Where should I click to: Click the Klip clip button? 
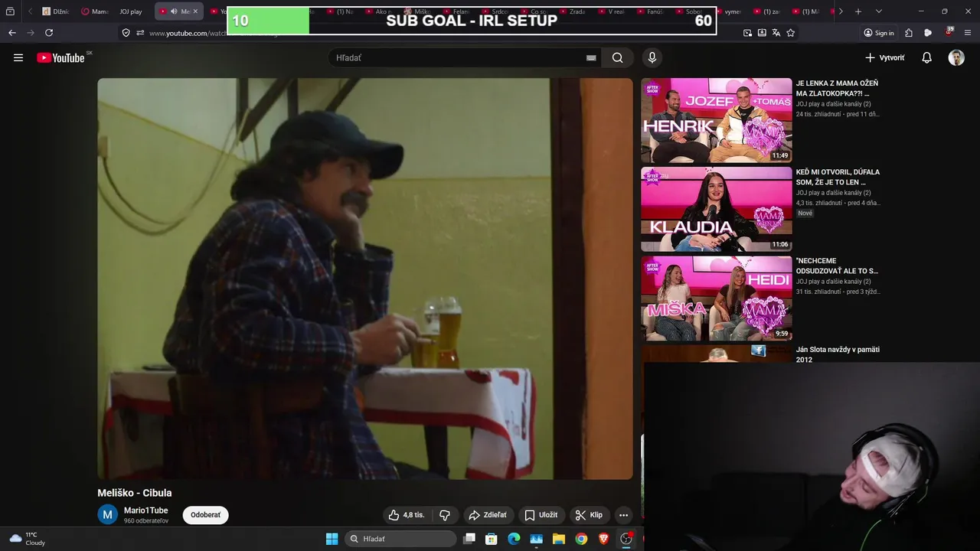pos(589,515)
